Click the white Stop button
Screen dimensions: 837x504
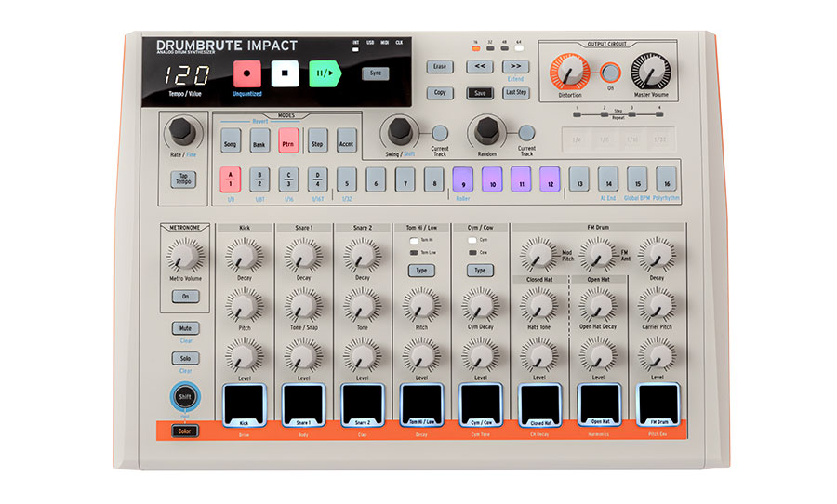tap(285, 73)
